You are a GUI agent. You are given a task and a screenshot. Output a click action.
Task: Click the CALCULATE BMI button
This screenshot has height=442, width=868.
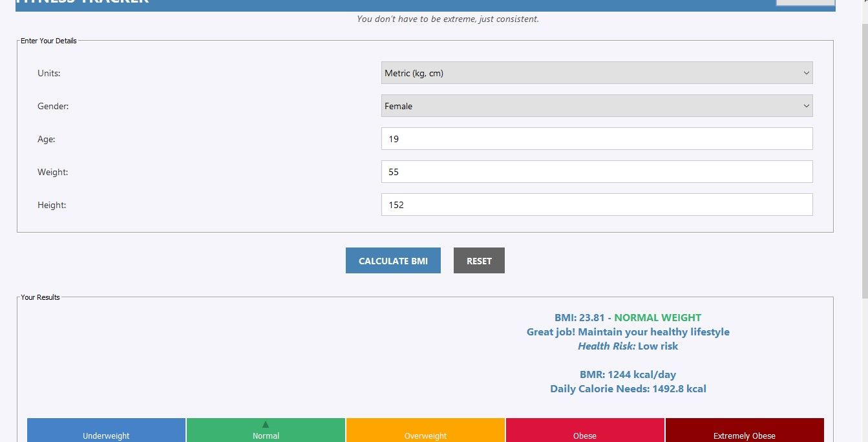(393, 260)
